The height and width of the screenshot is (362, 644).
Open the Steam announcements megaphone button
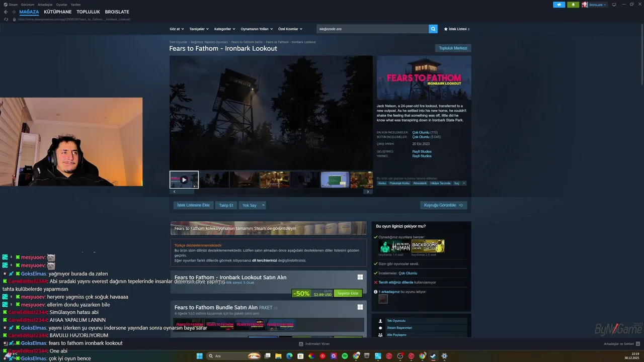(x=559, y=5)
